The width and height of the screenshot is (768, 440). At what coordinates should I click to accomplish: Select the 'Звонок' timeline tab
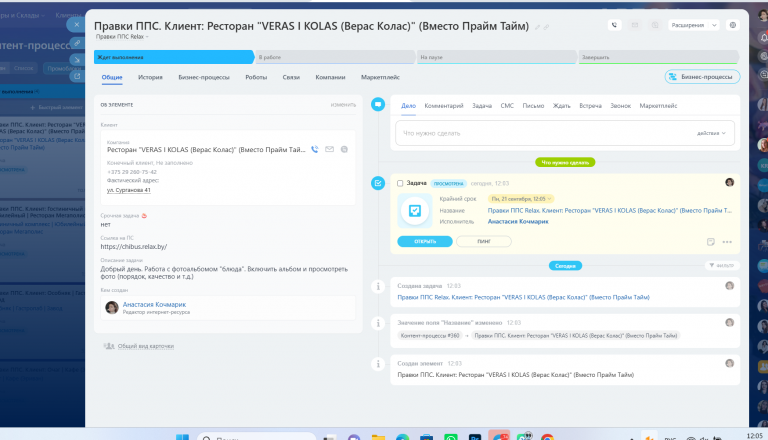pyautogui.click(x=621, y=106)
